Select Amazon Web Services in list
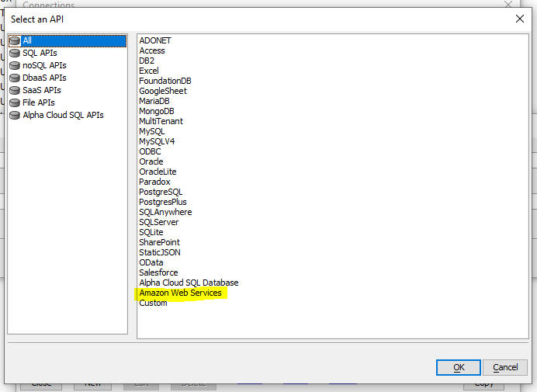537x392 pixels. 181,293
